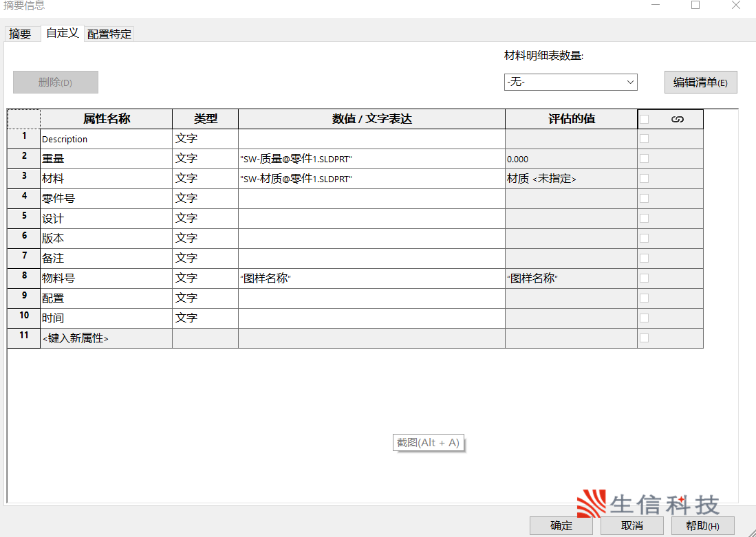
Task: Toggle the checkbox in the link column header
Action: pos(644,118)
